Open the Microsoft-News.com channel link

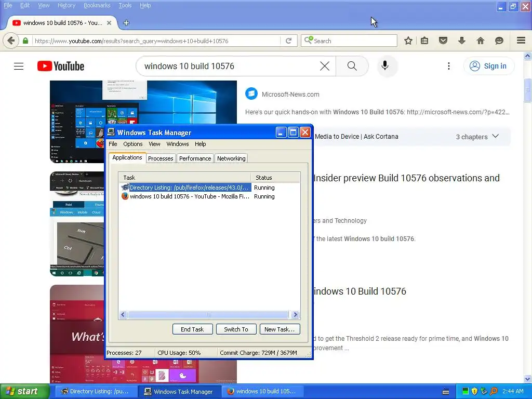pyautogui.click(x=290, y=95)
